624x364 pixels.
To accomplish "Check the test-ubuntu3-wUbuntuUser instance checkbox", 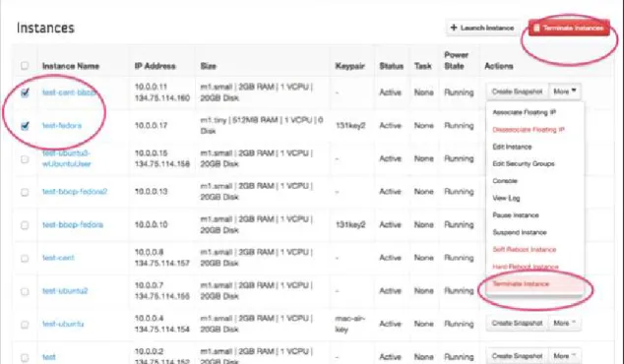I will pos(25,159).
